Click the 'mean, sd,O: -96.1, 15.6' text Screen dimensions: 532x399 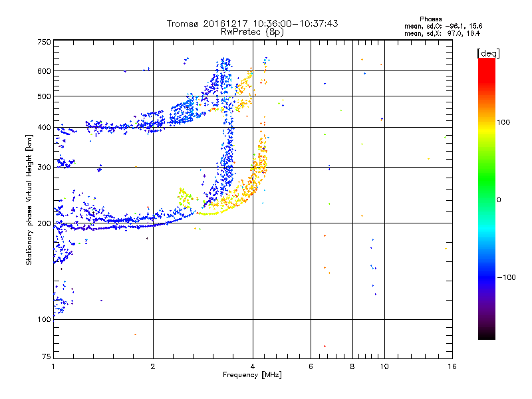point(443,26)
